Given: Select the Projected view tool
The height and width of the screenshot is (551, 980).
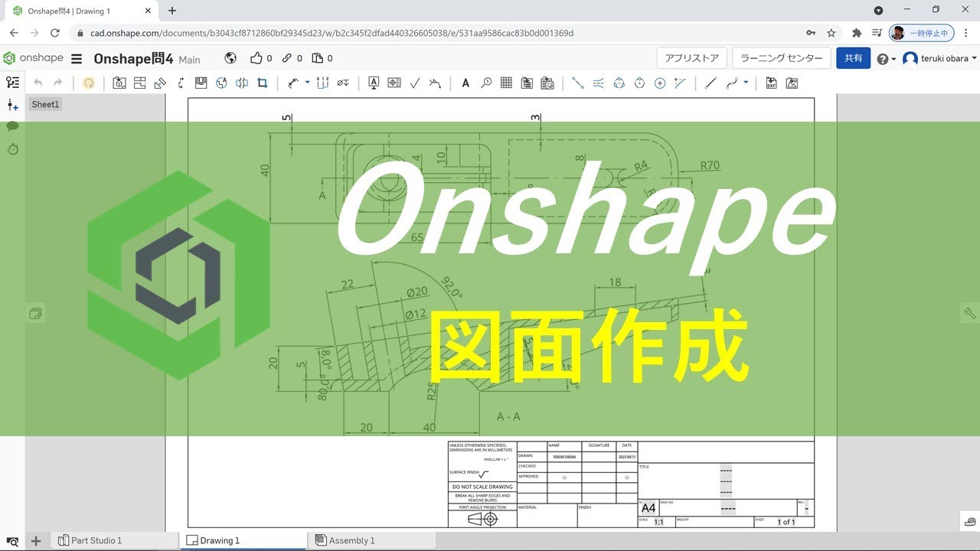Looking at the screenshot, I should [x=139, y=83].
